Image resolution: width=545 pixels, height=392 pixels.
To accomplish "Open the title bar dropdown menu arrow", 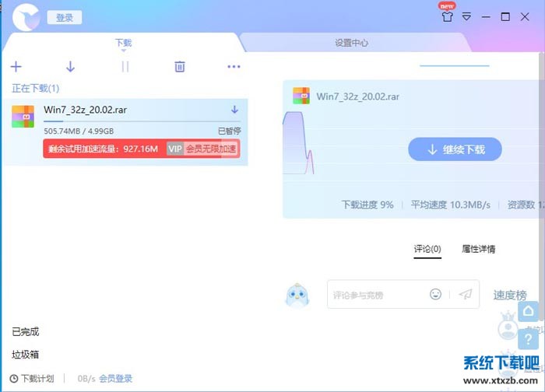I will point(467,16).
